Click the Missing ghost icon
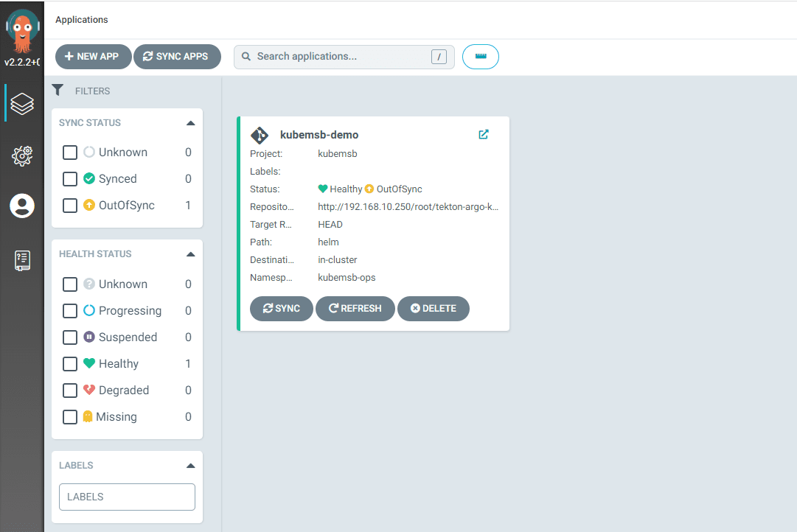This screenshot has width=797, height=532. [88, 416]
